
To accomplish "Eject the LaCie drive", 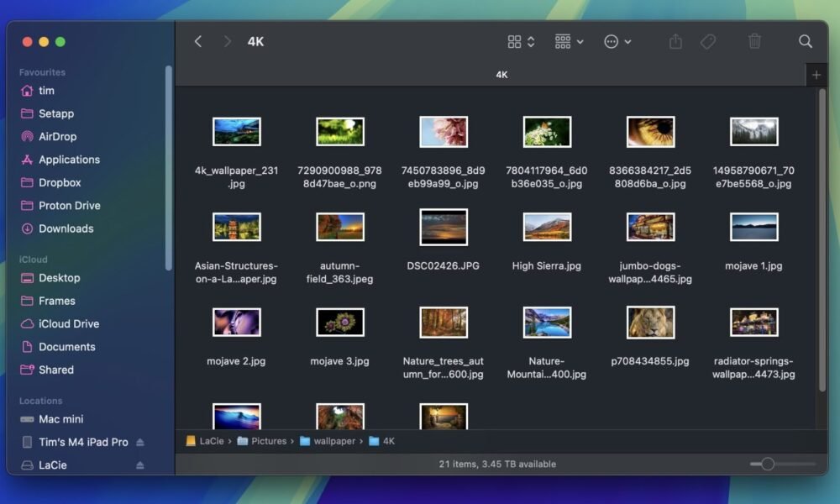I will point(140,465).
